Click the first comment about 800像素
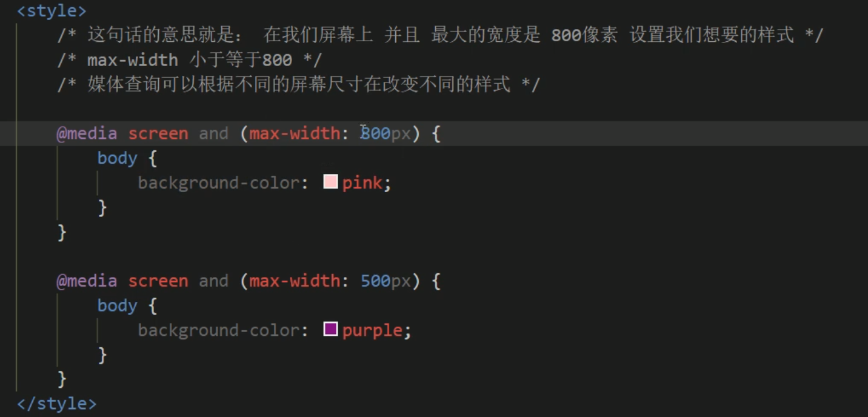Image resolution: width=868 pixels, height=417 pixels. pyautogui.click(x=440, y=35)
